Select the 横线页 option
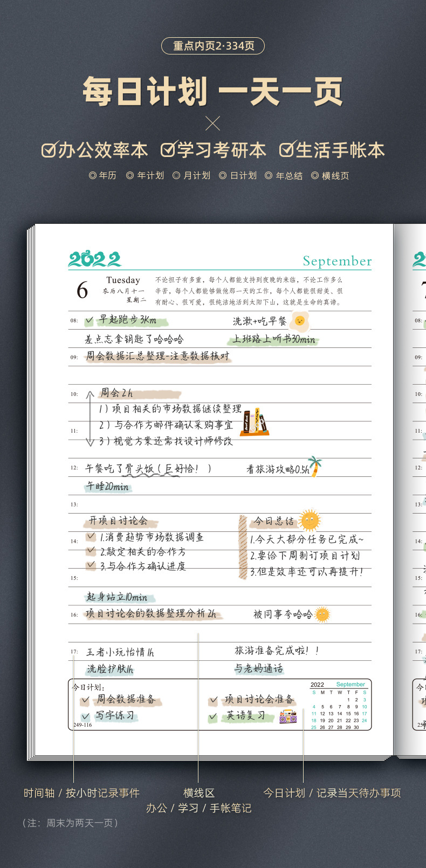The width and height of the screenshot is (426, 868). [x=330, y=175]
